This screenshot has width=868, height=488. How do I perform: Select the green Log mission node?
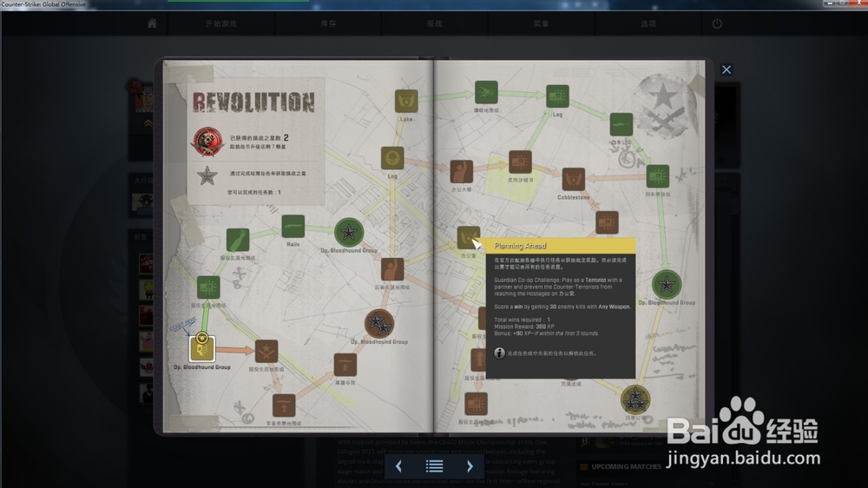[x=557, y=96]
